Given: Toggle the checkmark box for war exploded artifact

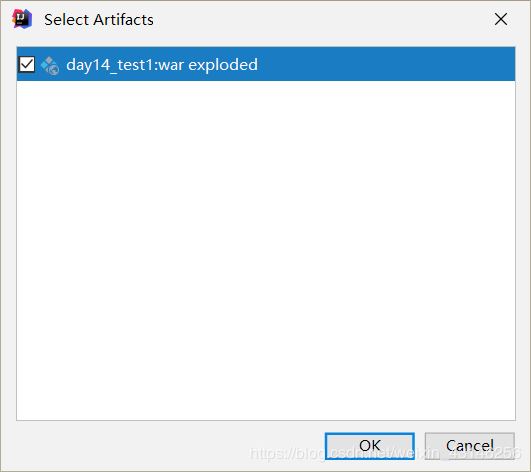Looking at the screenshot, I should pyautogui.click(x=26, y=64).
